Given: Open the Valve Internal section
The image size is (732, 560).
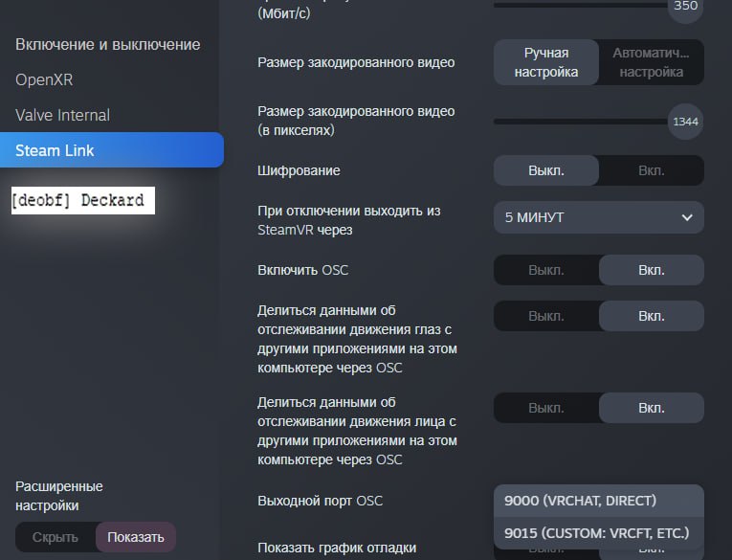Looking at the screenshot, I should [x=62, y=115].
